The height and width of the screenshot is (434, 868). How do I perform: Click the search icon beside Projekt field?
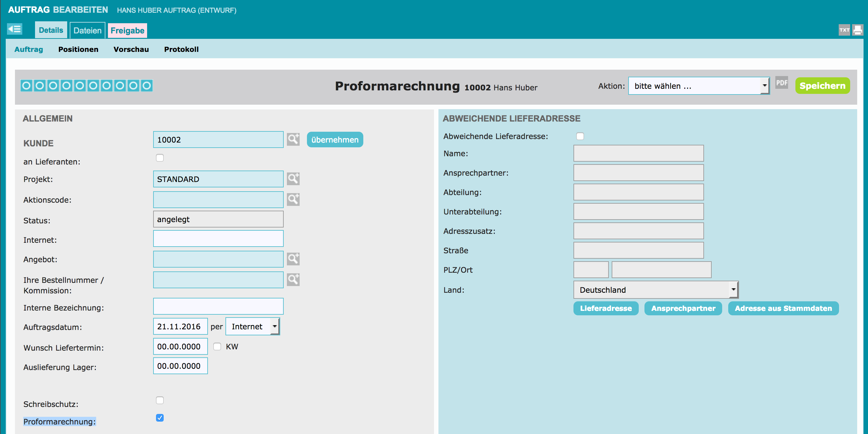click(x=293, y=179)
